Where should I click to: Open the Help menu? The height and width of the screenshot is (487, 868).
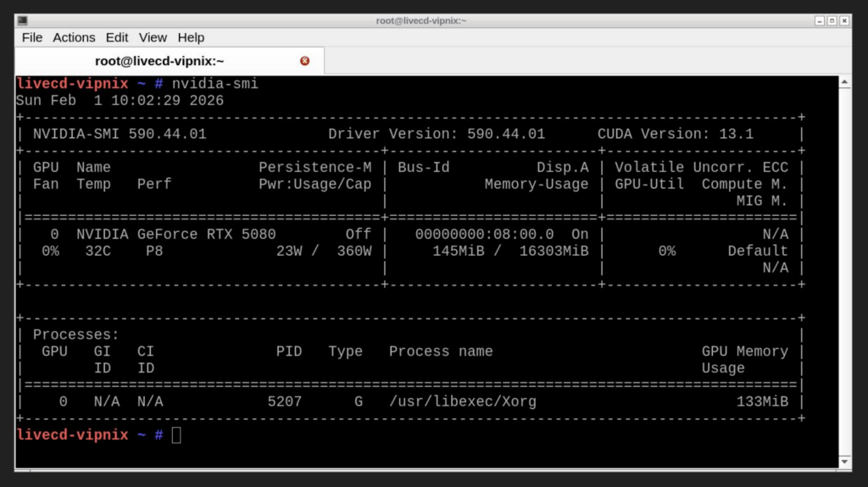pos(191,37)
